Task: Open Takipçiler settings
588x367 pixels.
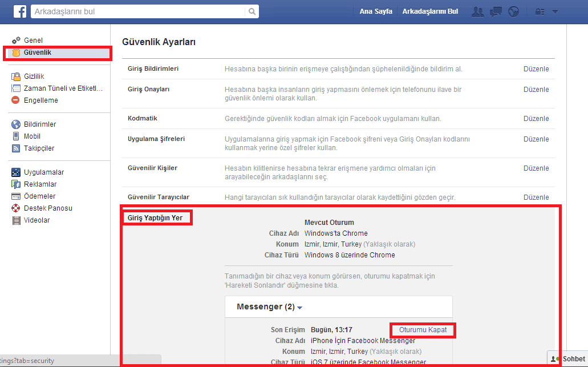Action: pyautogui.click(x=39, y=148)
